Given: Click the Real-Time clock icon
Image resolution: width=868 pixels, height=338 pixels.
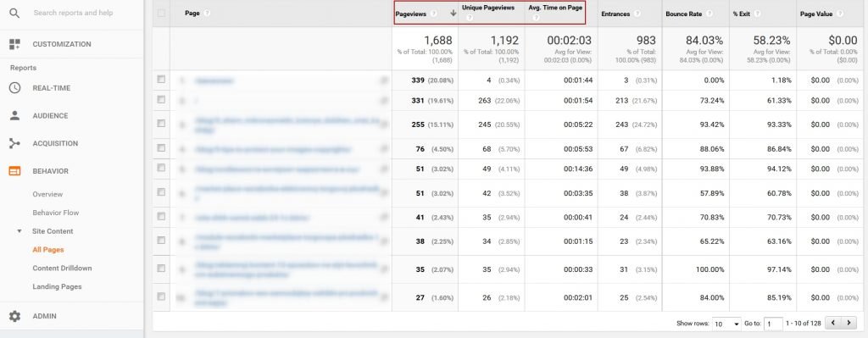Looking at the screenshot, I should point(15,88).
